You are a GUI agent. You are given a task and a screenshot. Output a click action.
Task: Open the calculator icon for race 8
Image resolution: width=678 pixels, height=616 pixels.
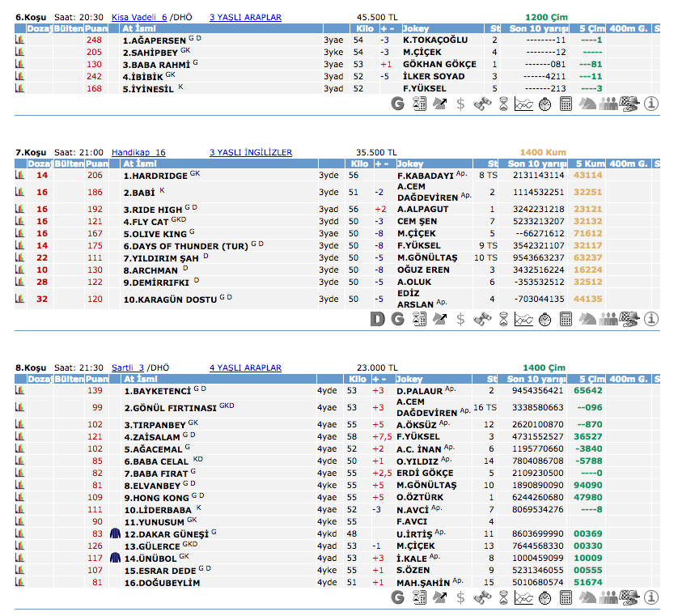[x=566, y=597]
